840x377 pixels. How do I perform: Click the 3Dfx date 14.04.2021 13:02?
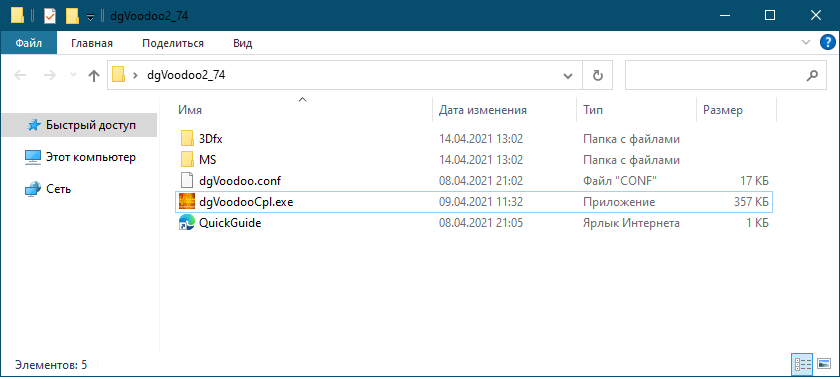pyautogui.click(x=481, y=139)
